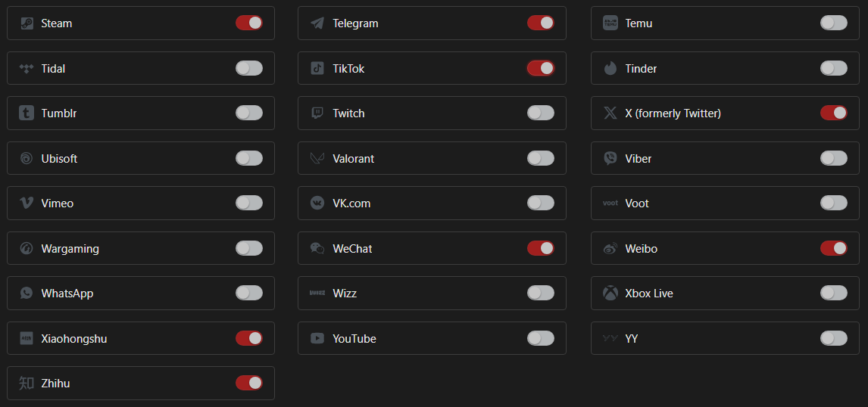Disable the Steam toggle
This screenshot has height=407, width=868.
point(249,23)
